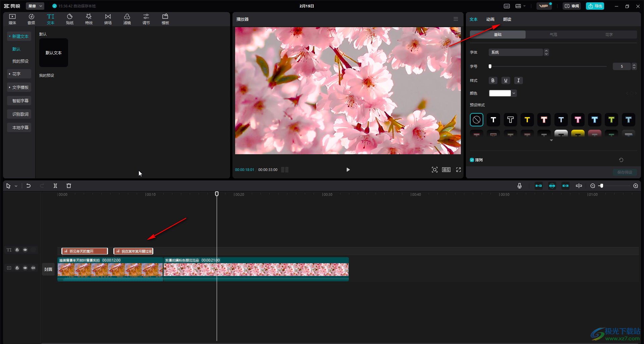Mute the video track audio

tap(33, 268)
